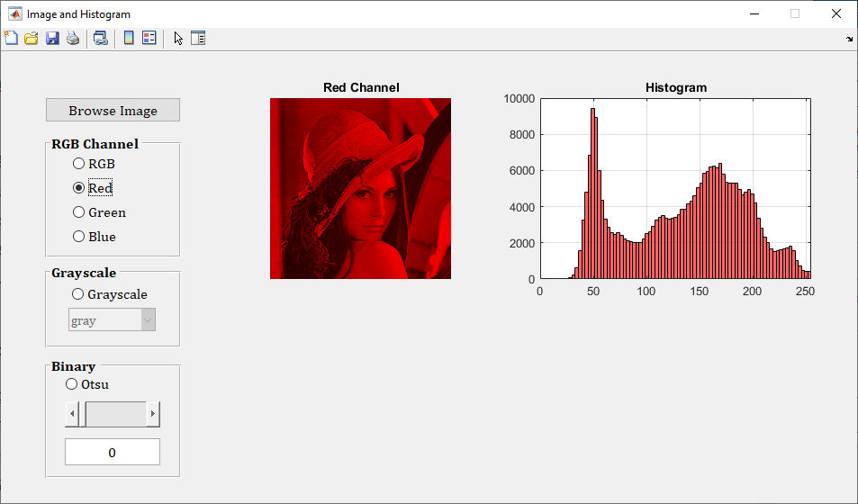Click the New Figure toolbar icon
Screen dimensions: 858x504
coord(11,38)
